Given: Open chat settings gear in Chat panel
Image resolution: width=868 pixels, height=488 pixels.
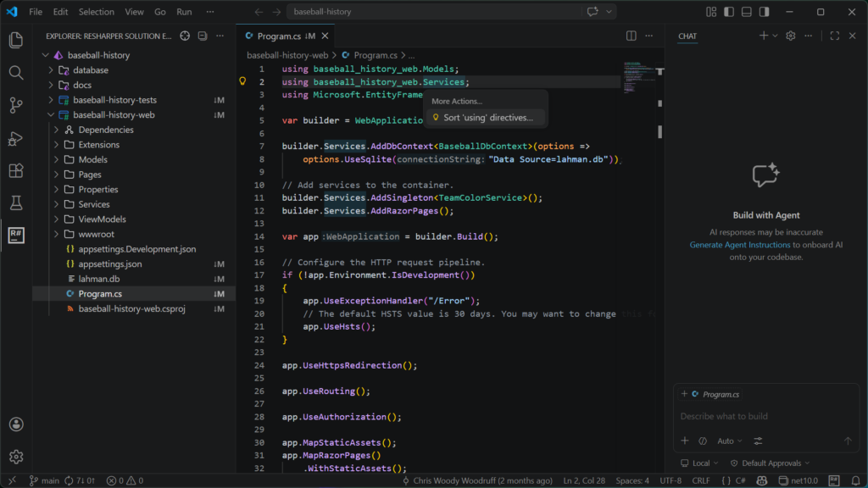Looking at the screenshot, I should point(790,36).
